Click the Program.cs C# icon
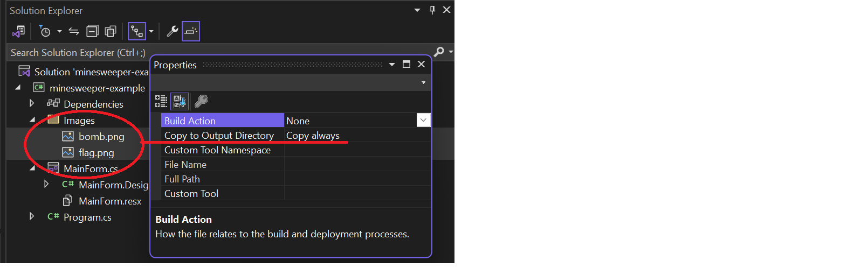Screen dimensions: 868x275 coord(53,216)
